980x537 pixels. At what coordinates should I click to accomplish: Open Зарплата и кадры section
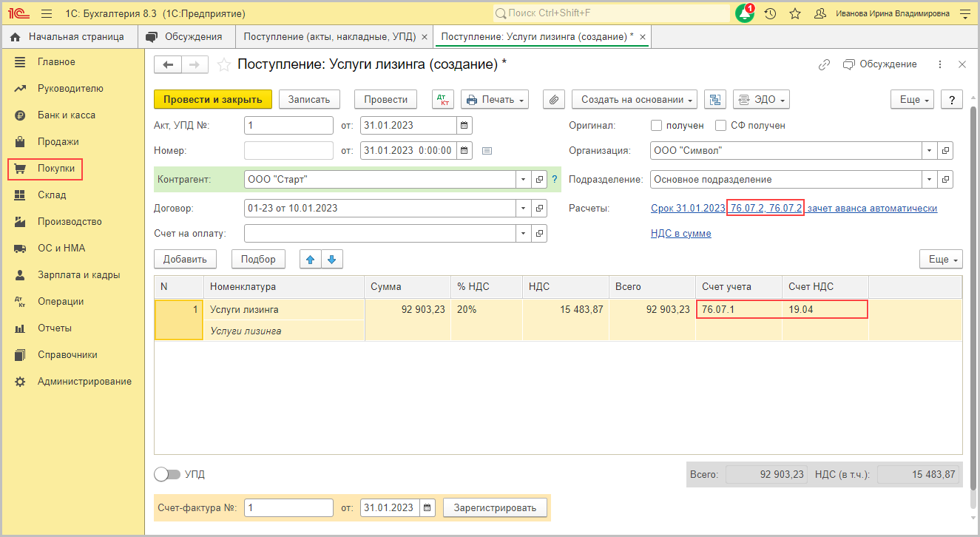(78, 275)
